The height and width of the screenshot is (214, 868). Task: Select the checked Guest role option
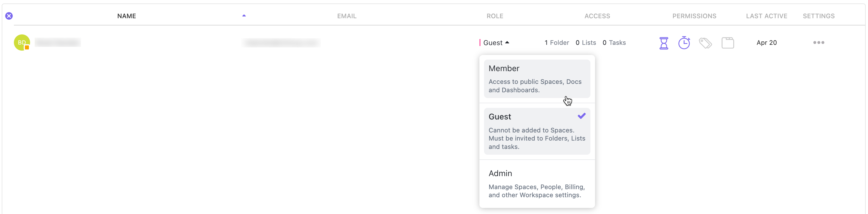click(x=537, y=131)
